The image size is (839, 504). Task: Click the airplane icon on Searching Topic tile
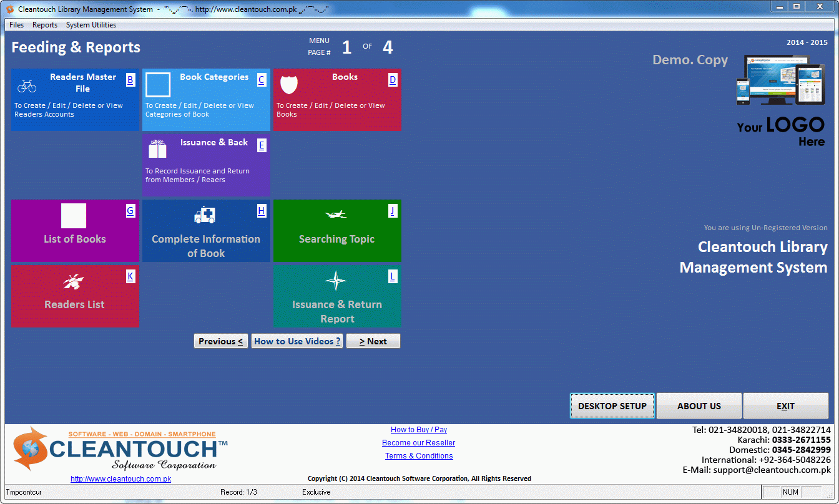pyautogui.click(x=336, y=215)
